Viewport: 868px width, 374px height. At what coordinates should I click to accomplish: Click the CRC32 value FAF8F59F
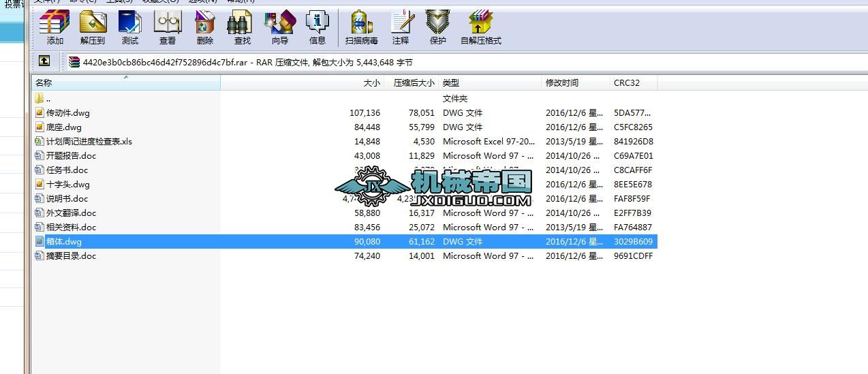632,199
